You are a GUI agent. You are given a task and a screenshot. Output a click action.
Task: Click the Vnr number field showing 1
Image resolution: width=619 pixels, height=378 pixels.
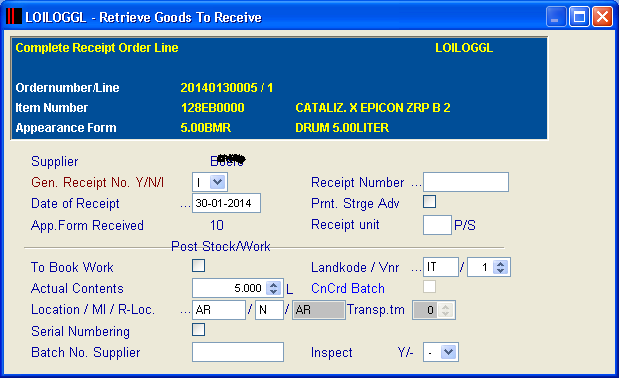click(x=481, y=267)
